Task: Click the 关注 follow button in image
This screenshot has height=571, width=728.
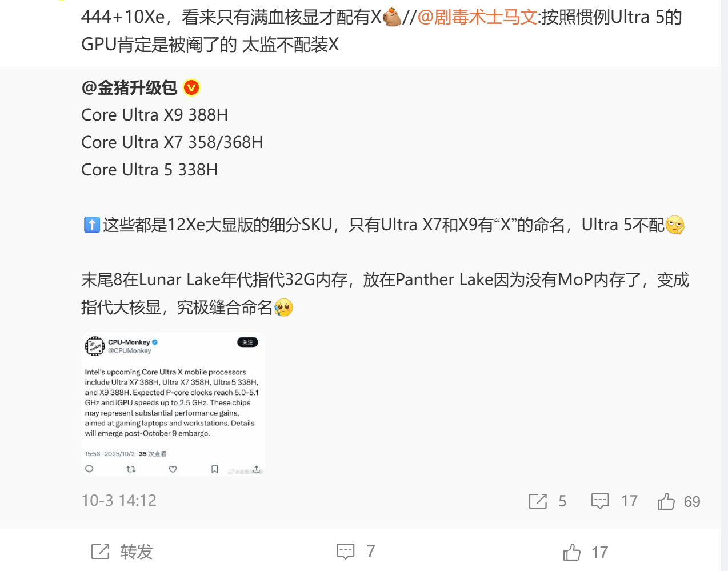Action: pyautogui.click(x=247, y=342)
